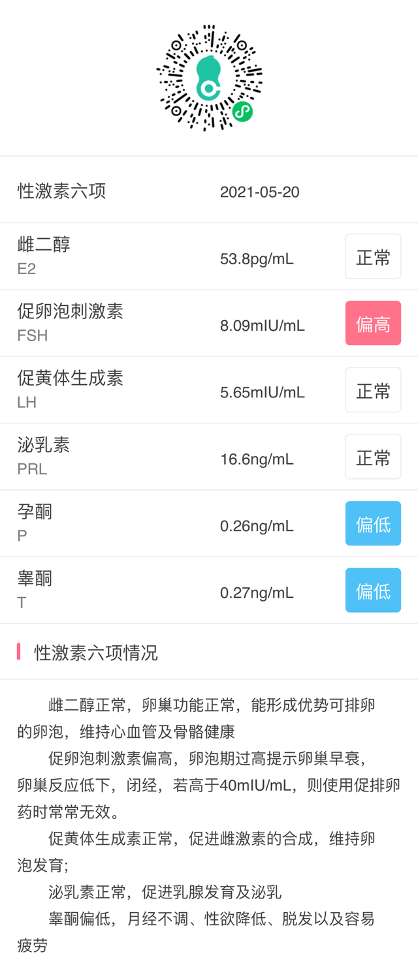The width and height of the screenshot is (418, 980).
Task: Tap the blue 偏低 badge for 孕酮
Action: (373, 524)
